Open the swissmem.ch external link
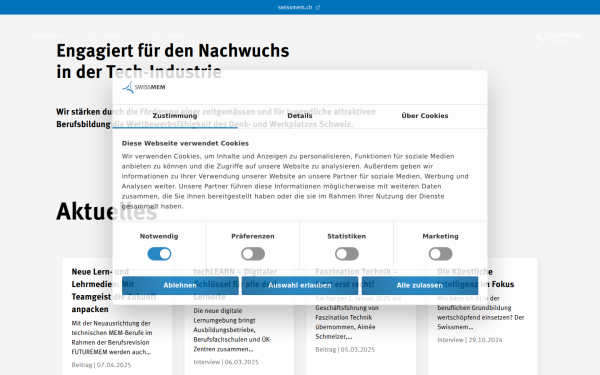600x375 pixels. point(298,7)
